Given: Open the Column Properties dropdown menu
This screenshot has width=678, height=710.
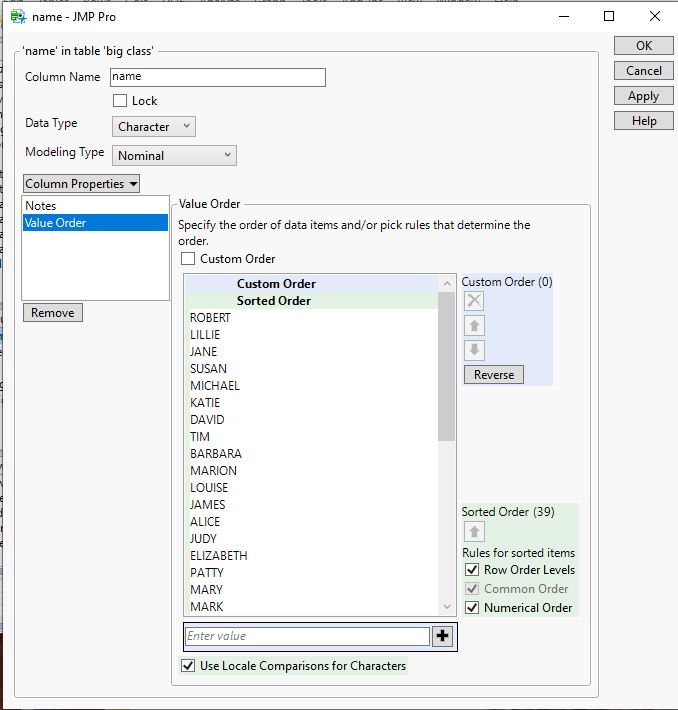Looking at the screenshot, I should coord(82,184).
